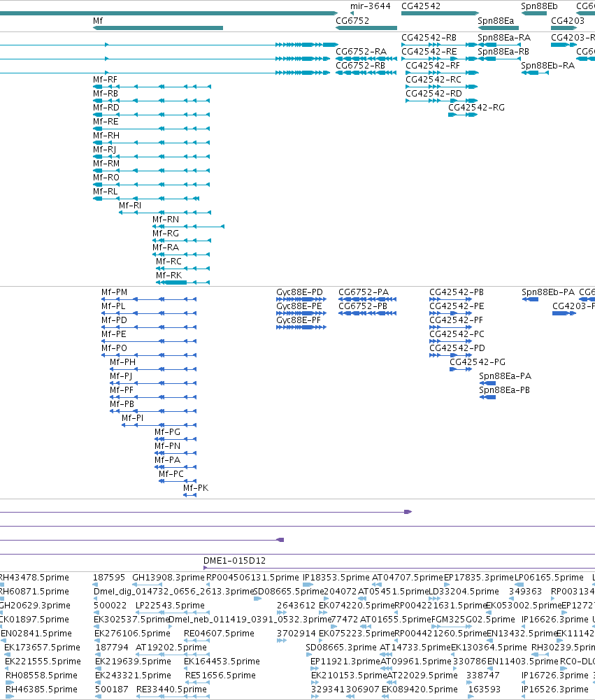Select the mir-3644 gene label

click(x=370, y=6)
